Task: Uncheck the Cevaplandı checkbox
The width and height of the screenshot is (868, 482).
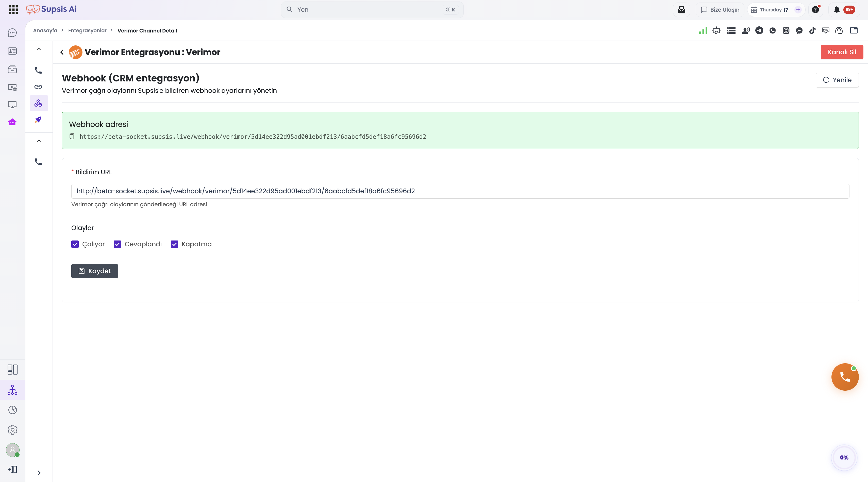Action: tap(117, 244)
